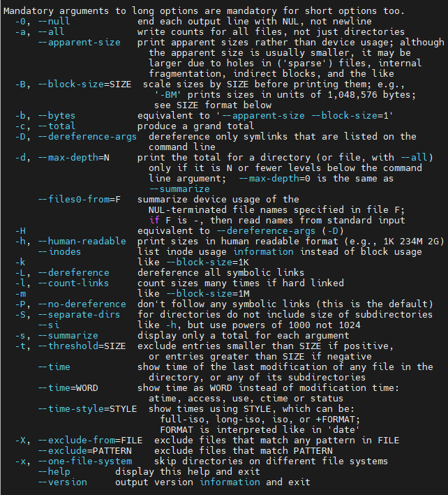Click the --max-depth=N option
The height and width of the screenshot is (495, 448).
pos(73,158)
